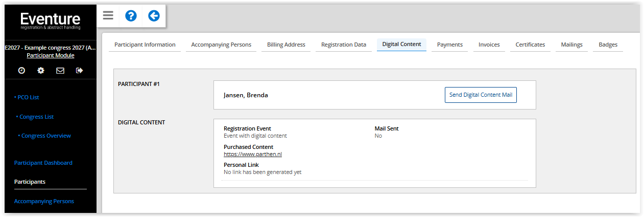
Task: Navigate to PCO List in sidebar
Action: coord(28,97)
